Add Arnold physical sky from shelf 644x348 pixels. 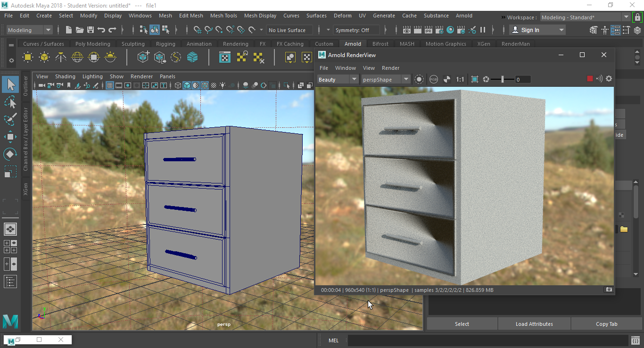(110, 58)
